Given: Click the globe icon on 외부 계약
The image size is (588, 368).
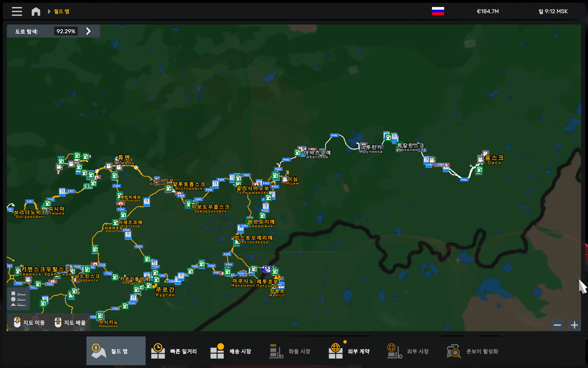Looking at the screenshot, I should (x=336, y=350).
